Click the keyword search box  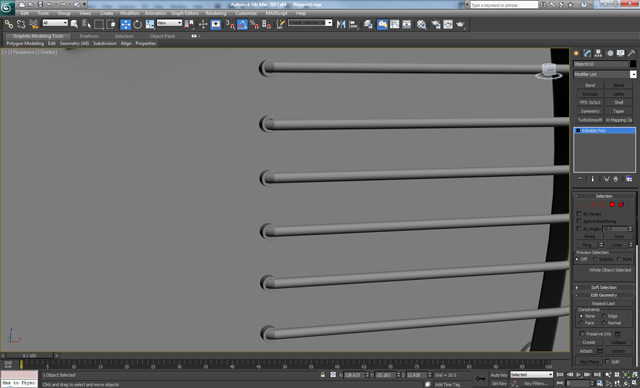pyautogui.click(x=504, y=5)
